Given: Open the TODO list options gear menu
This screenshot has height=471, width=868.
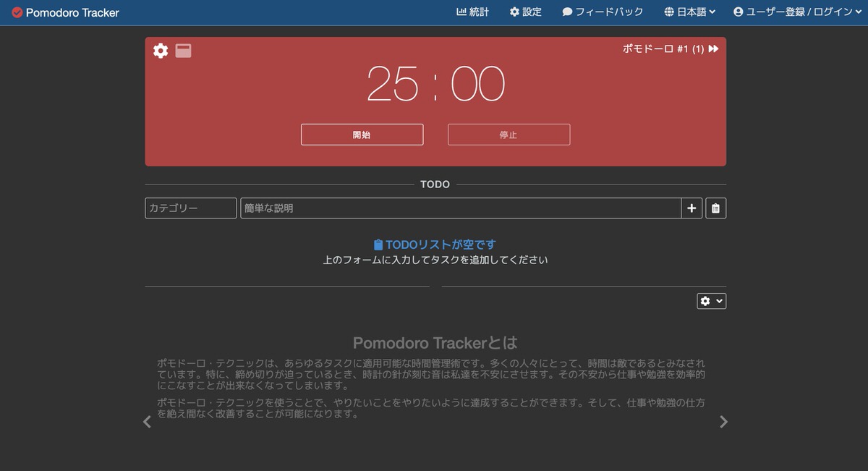Looking at the screenshot, I should (711, 300).
